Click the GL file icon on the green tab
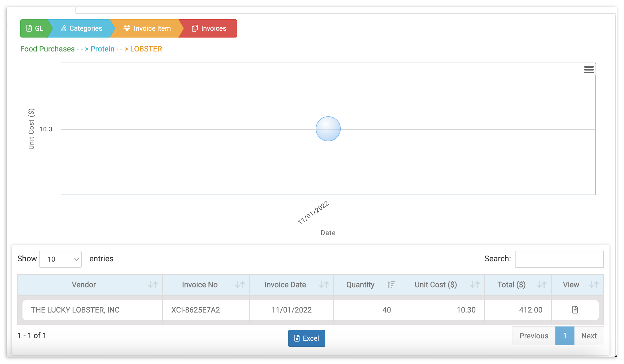This screenshot has width=624, height=364. point(28,28)
